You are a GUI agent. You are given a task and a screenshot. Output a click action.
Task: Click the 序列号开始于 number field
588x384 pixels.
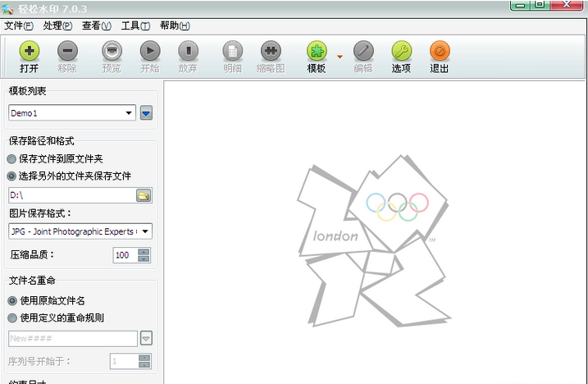coord(124,362)
